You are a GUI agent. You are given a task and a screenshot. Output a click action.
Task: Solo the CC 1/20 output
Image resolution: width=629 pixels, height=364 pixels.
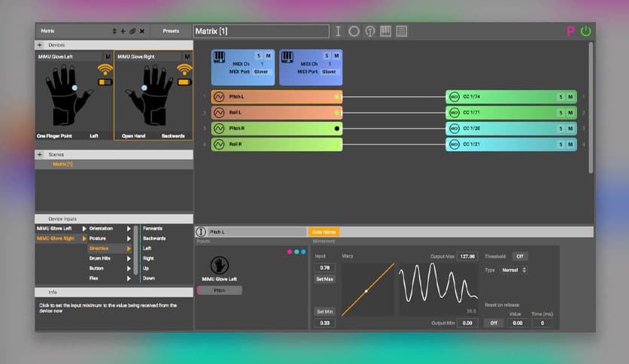pos(560,128)
